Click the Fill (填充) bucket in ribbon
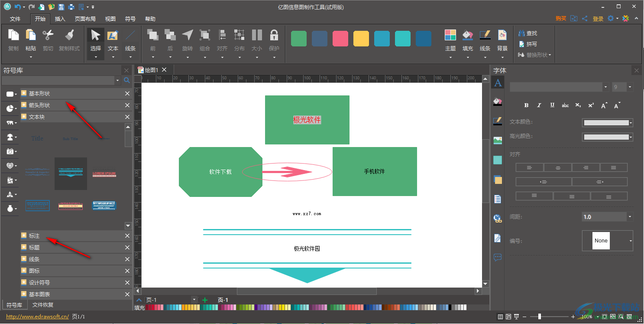Image resolution: width=644 pixels, height=324 pixels. 468,35
